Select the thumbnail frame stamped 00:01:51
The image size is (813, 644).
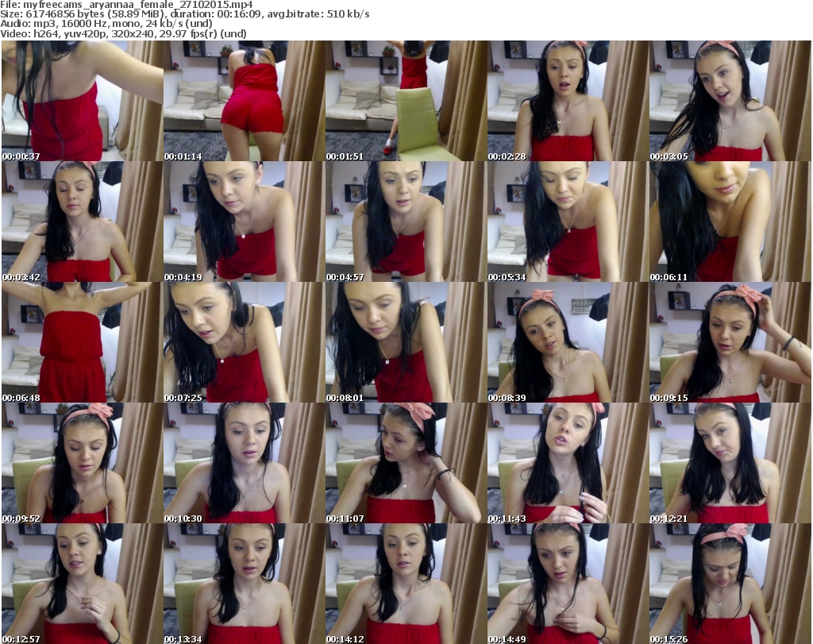click(x=406, y=101)
